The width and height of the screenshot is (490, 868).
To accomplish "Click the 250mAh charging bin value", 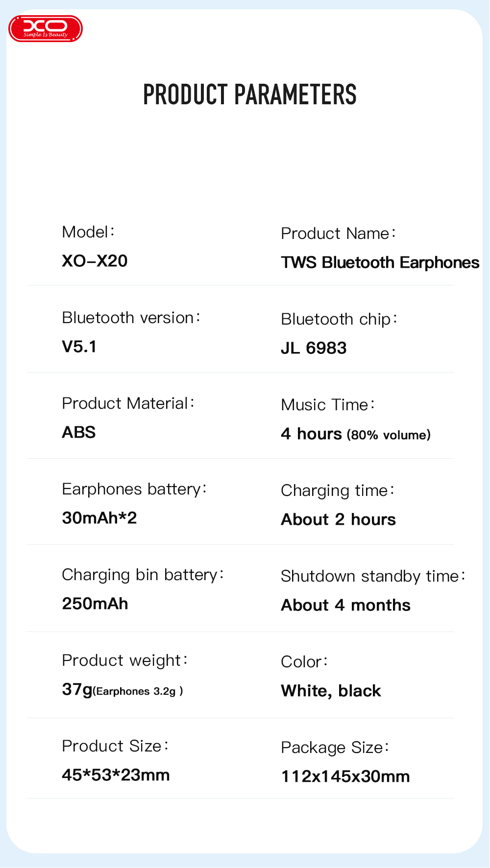I will 95,604.
